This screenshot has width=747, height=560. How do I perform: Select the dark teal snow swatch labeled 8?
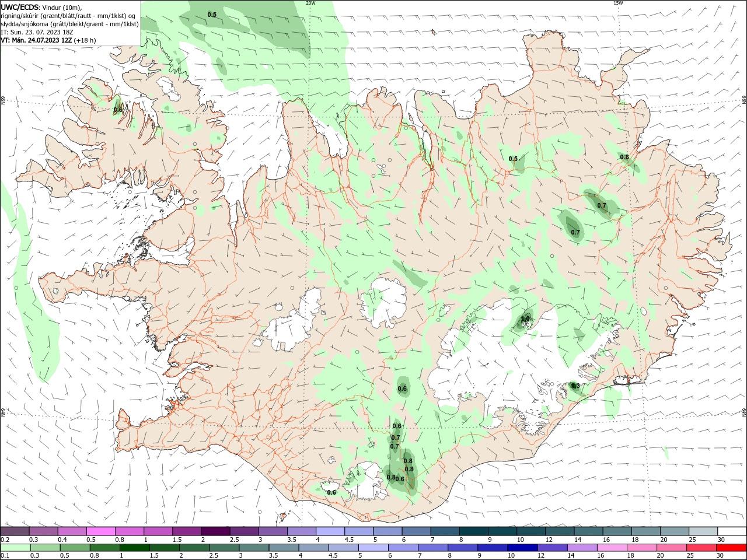[473, 531]
